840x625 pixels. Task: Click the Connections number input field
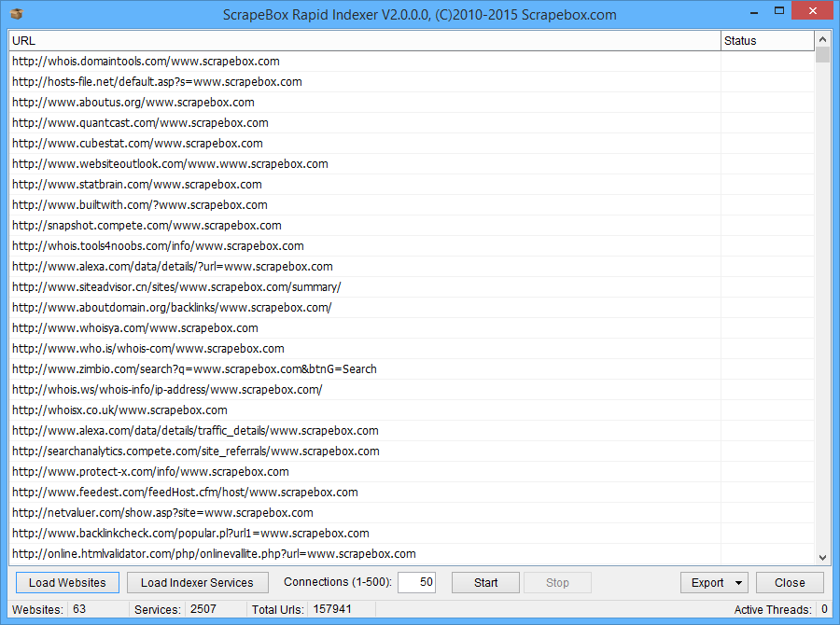pyautogui.click(x=416, y=583)
